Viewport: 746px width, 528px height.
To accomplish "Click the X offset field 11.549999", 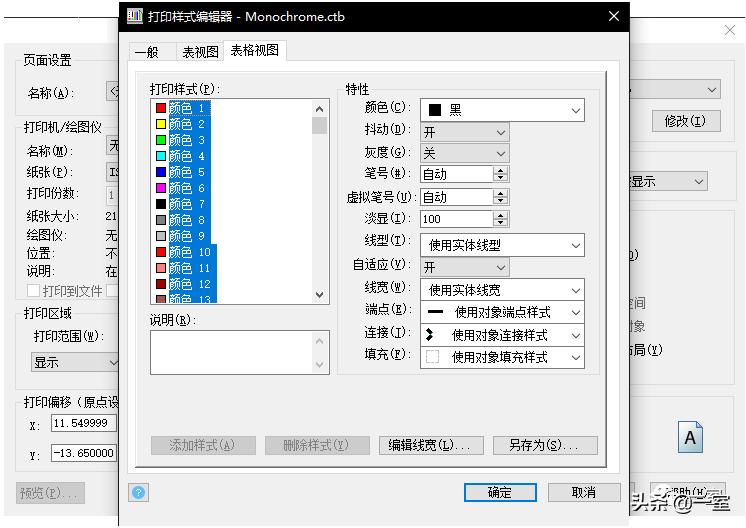I will click(84, 423).
